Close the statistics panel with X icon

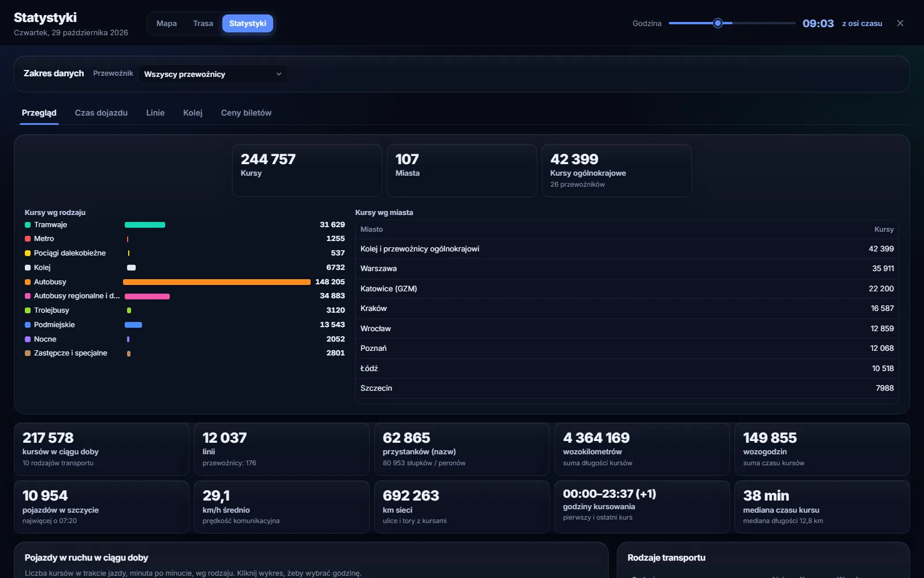click(x=900, y=23)
